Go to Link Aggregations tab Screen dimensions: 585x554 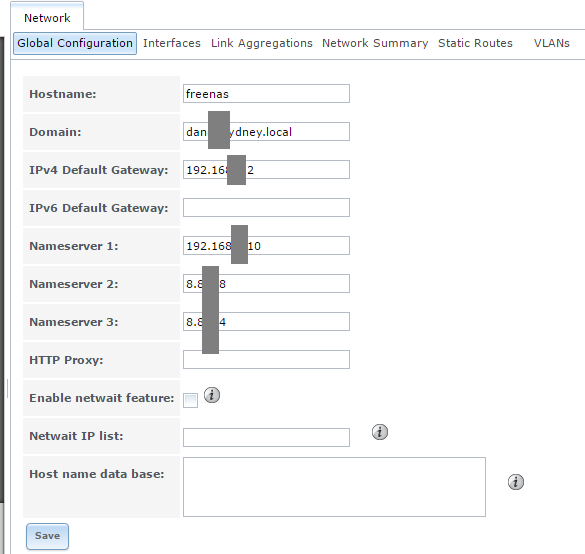click(x=262, y=43)
